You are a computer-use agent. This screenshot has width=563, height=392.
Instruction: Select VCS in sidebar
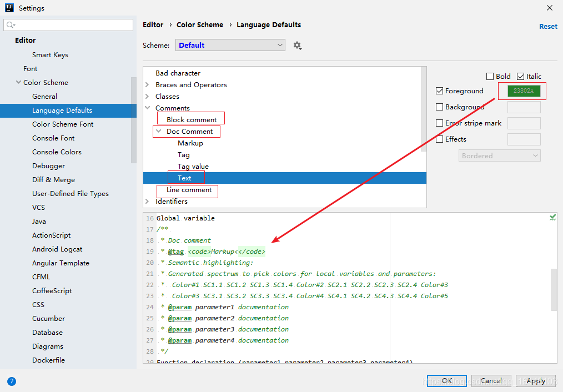(x=38, y=208)
